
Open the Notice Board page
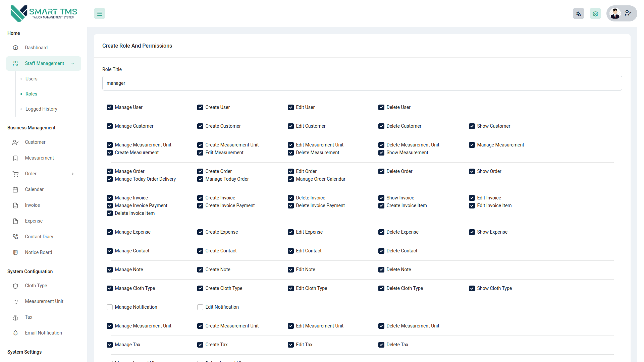(39, 252)
